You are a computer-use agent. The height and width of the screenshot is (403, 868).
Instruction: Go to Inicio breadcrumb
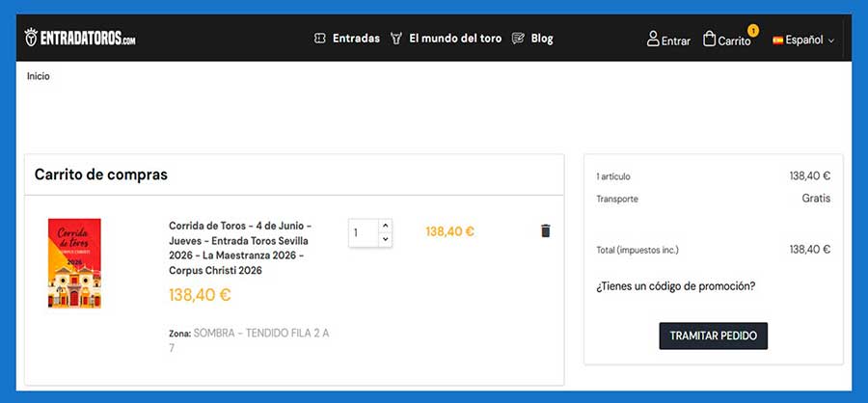coord(39,76)
